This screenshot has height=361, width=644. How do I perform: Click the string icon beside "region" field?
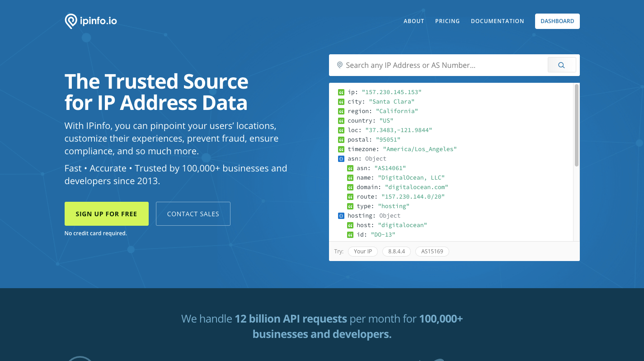(341, 111)
